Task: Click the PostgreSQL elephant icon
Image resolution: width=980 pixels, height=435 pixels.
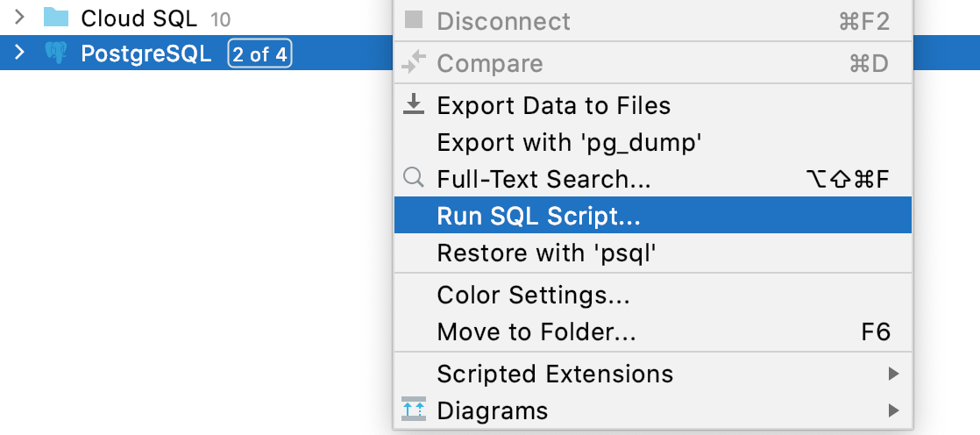Action: click(56, 54)
